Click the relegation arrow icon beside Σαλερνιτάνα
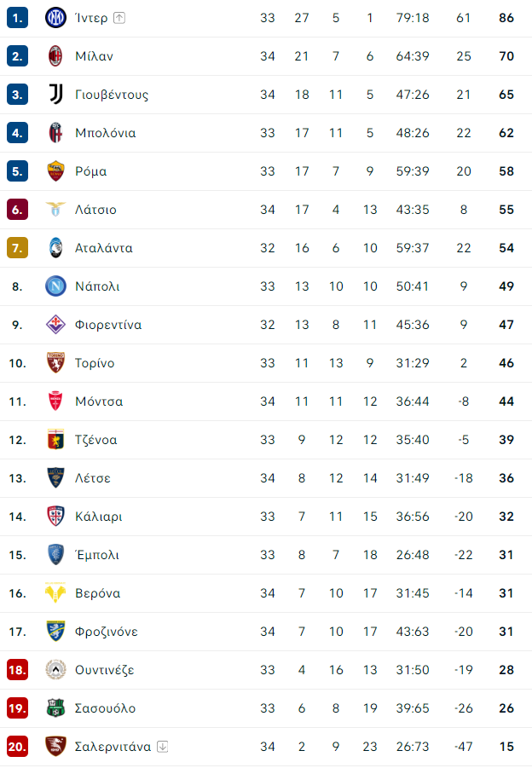This screenshot has height=768, width=532. pos(163,747)
